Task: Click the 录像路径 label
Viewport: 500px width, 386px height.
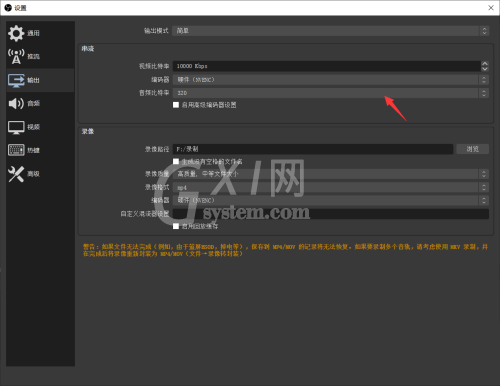Action: pos(157,149)
